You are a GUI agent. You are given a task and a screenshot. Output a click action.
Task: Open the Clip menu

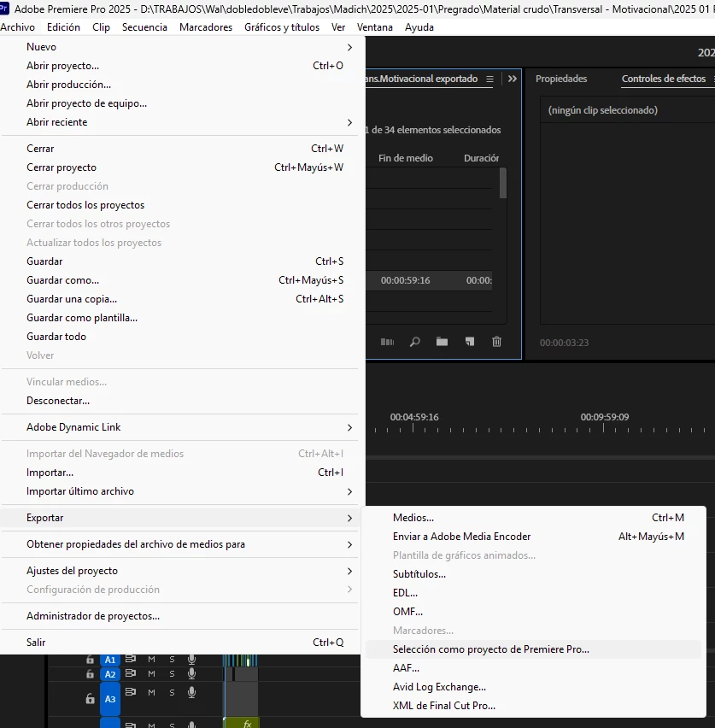pyautogui.click(x=101, y=27)
